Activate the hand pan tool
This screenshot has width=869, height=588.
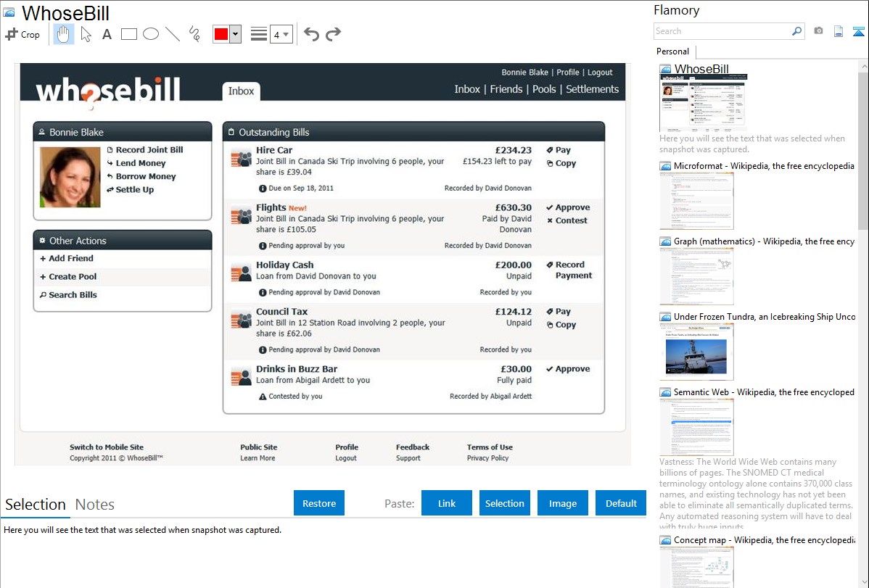tap(64, 34)
